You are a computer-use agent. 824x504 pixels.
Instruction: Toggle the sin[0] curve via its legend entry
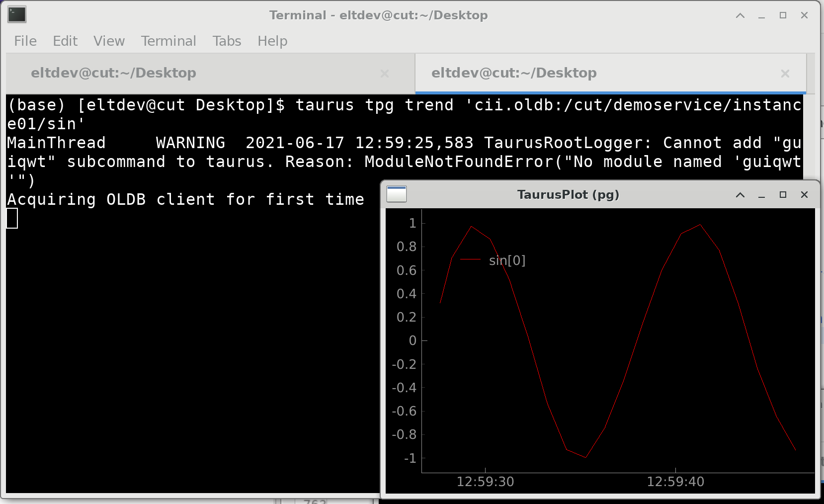506,260
